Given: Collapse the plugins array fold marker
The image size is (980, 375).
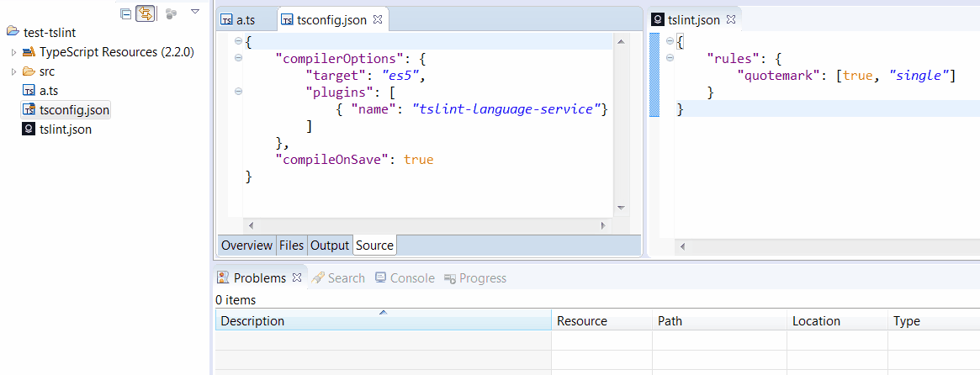Looking at the screenshot, I should coord(238,92).
